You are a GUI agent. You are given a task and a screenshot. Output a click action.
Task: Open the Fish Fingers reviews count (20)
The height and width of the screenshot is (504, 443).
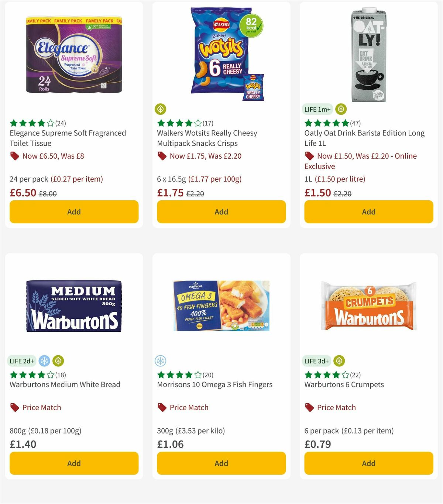point(207,375)
